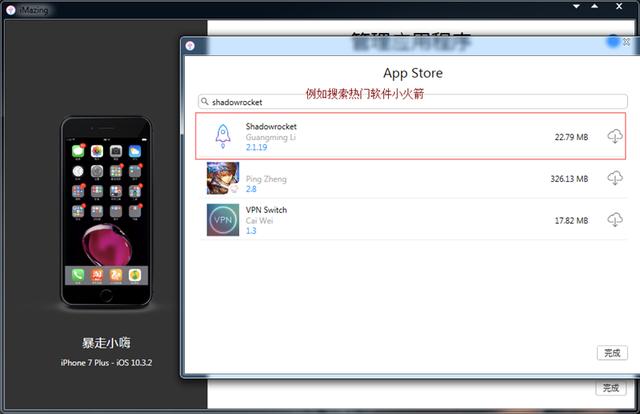Maximize the iMazing window up arrow
Viewport: 640px width, 414px height.
(x=595, y=7)
